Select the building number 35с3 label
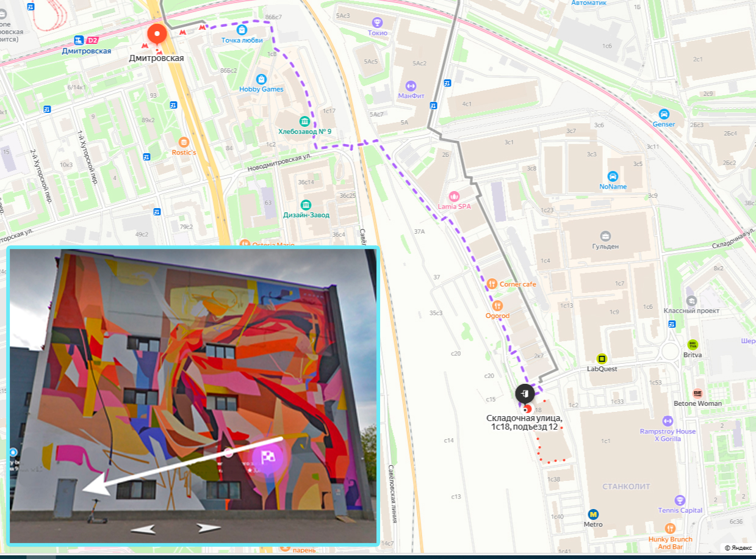The height and width of the screenshot is (559, 756). [x=436, y=313]
